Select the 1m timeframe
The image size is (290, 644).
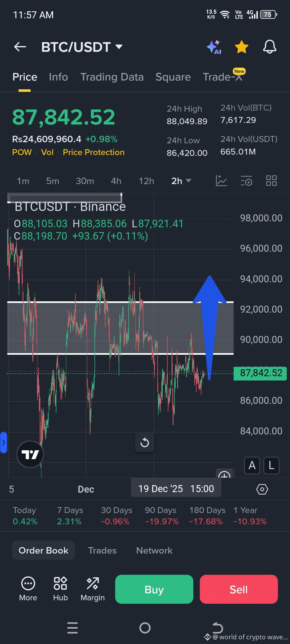coord(23,181)
